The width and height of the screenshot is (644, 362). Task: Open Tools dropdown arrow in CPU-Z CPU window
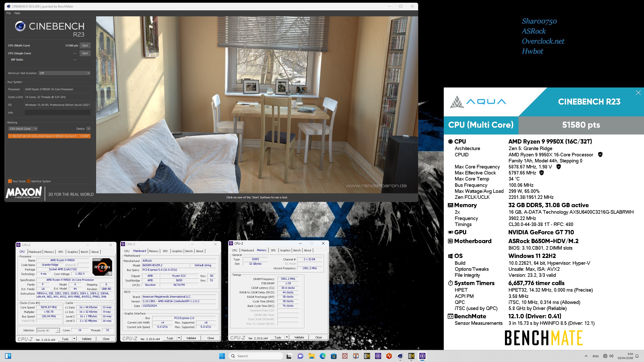[x=74, y=339]
